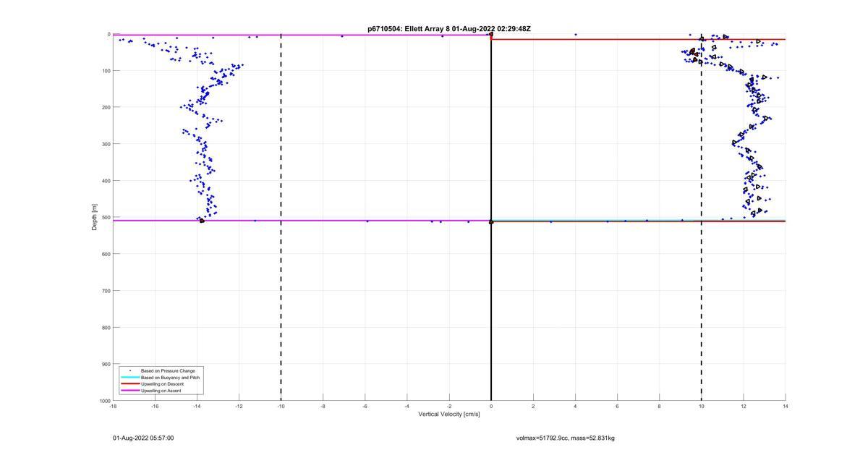Click the y-axis tick label '1000'
This screenshot has width=868, height=450.
coord(103,401)
